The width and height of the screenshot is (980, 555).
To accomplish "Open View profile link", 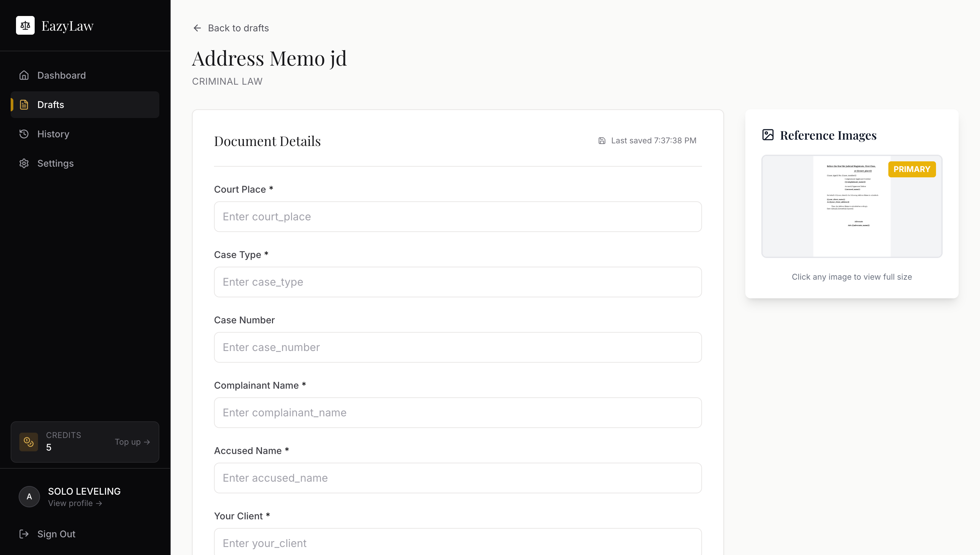I will 75,503.
